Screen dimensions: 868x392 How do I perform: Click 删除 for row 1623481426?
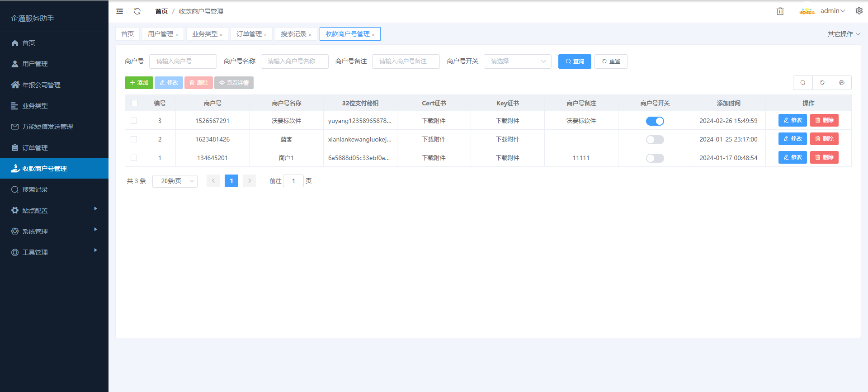pos(824,139)
